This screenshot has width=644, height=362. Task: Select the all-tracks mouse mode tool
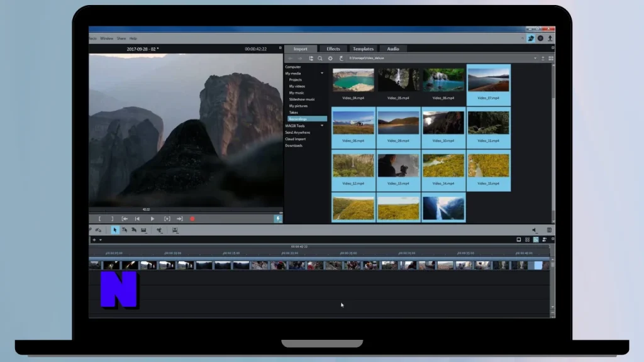[x=134, y=230]
